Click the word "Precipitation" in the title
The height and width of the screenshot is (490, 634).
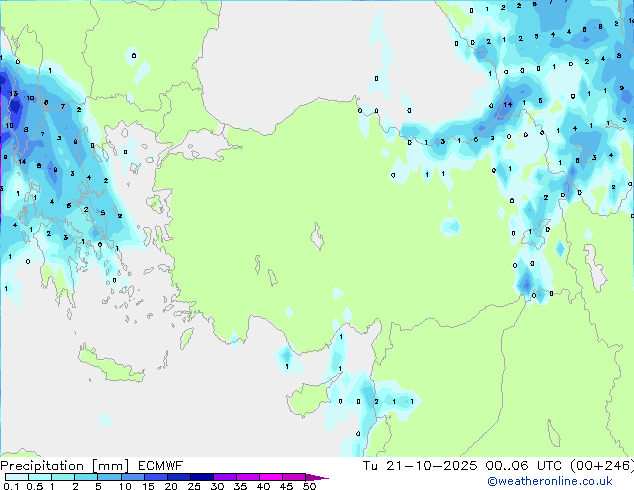click(x=42, y=466)
